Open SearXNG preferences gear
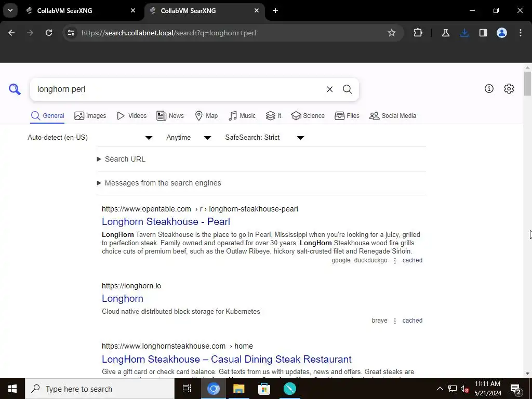532x399 pixels. (x=509, y=88)
